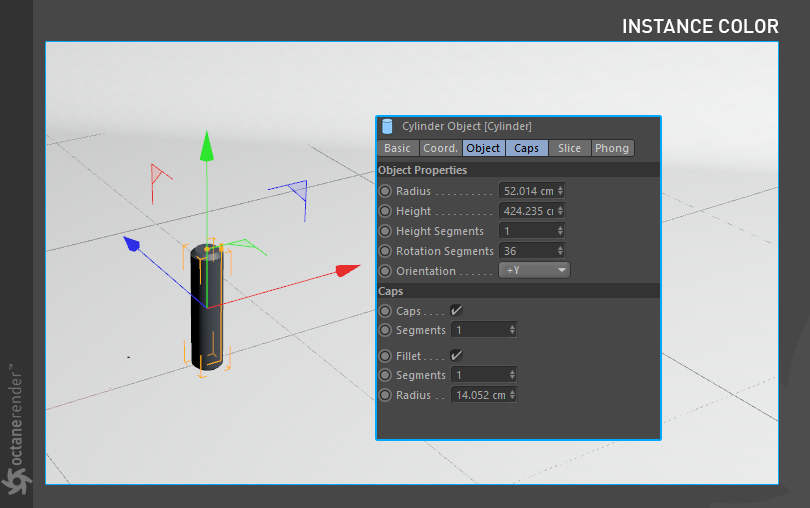Click the Rotation Segments stepper arrows
Image resolution: width=810 pixels, height=508 pixels.
(560, 251)
